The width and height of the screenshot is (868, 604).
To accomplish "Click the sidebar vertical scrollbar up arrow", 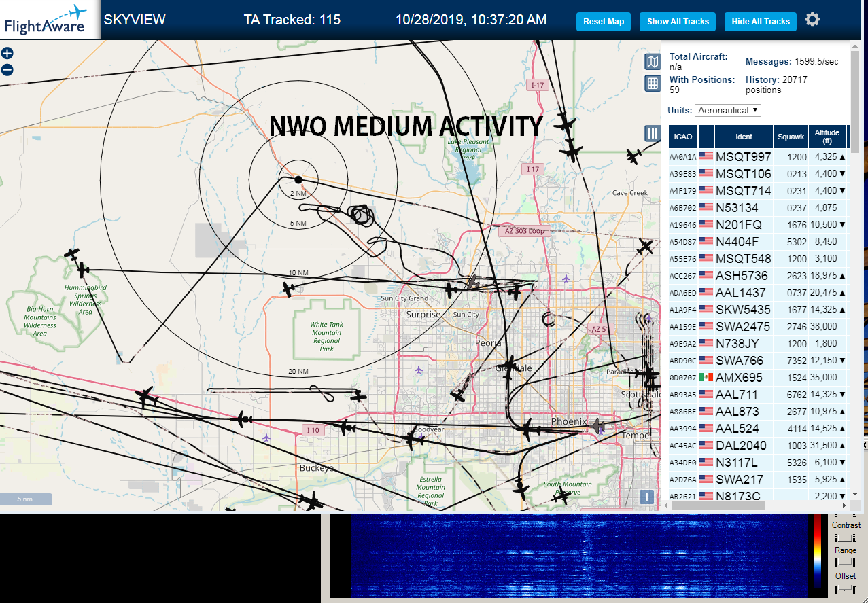I will tap(855, 46).
